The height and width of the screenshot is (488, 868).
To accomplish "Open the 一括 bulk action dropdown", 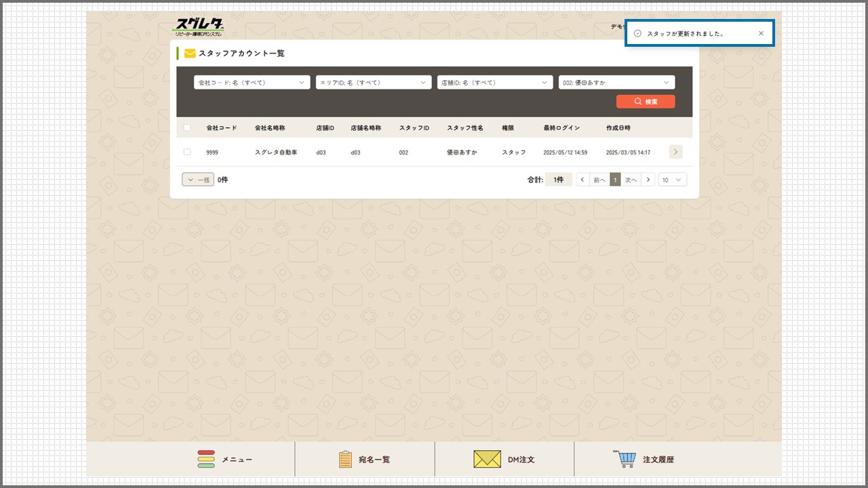I will (198, 180).
